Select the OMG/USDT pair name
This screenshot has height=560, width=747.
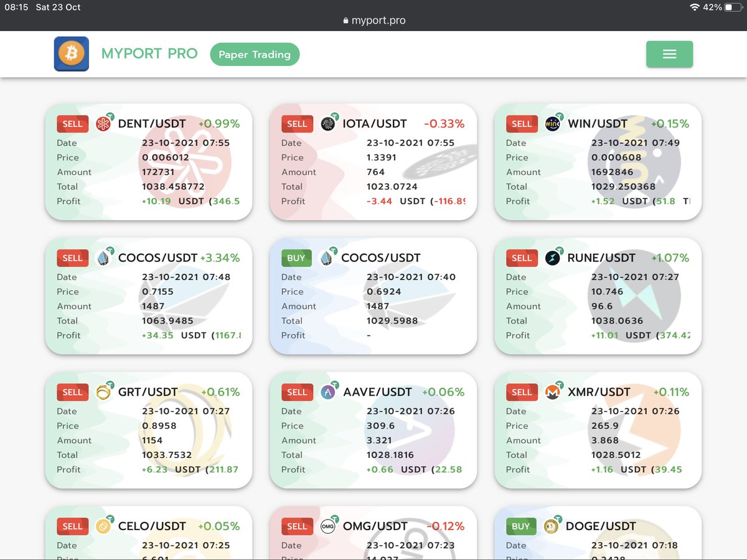[375, 526]
